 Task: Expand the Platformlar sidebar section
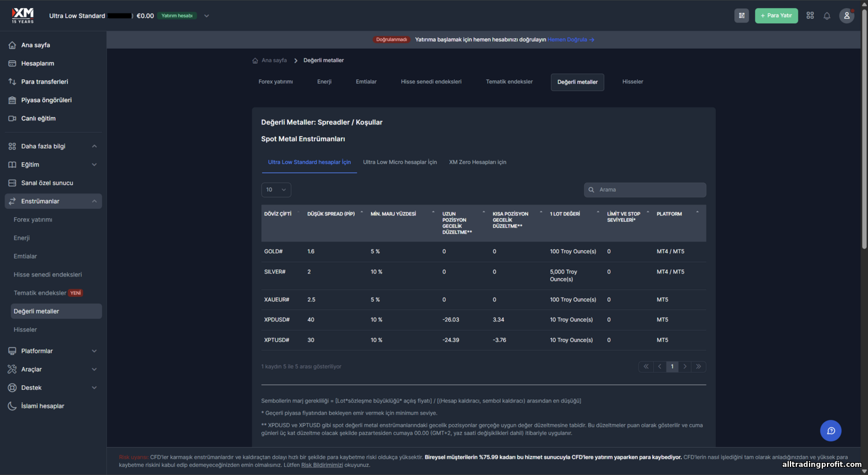(53, 351)
